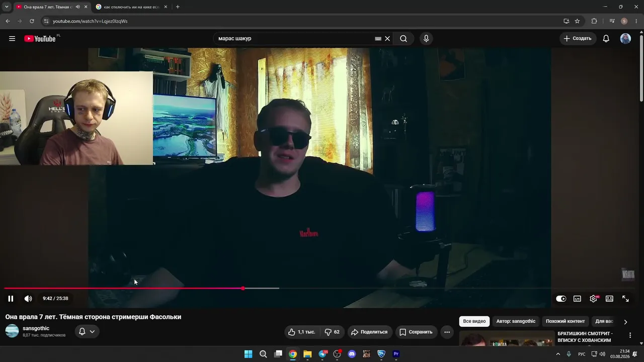Open the sansgothic channel name link

pyautogui.click(x=36, y=328)
